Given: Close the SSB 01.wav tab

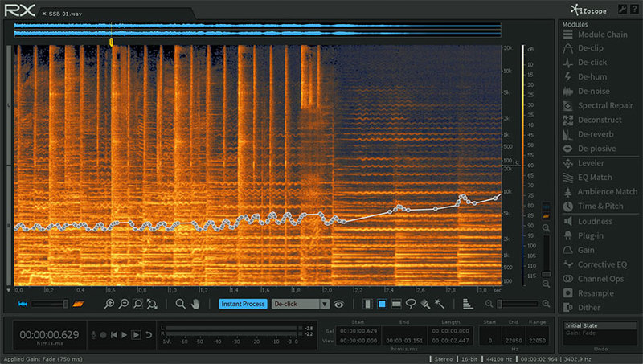Looking at the screenshot, I should point(44,14).
